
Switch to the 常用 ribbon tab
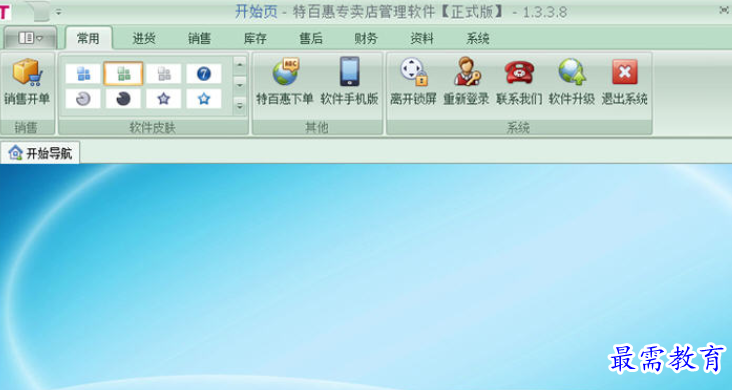(x=88, y=38)
